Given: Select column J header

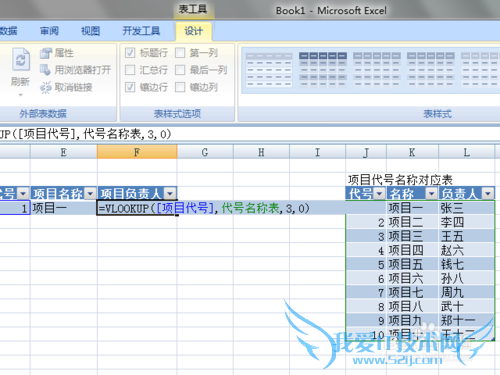Looking at the screenshot, I should click(366, 152).
